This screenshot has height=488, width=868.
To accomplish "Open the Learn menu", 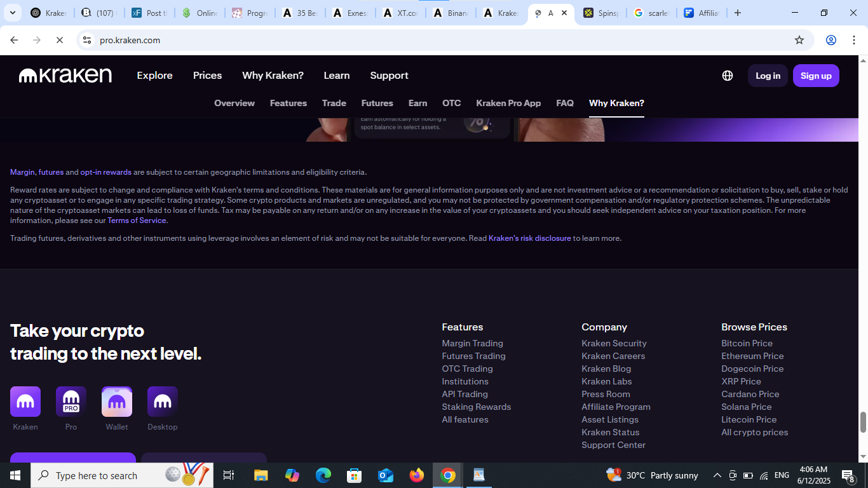I will click(x=337, y=76).
